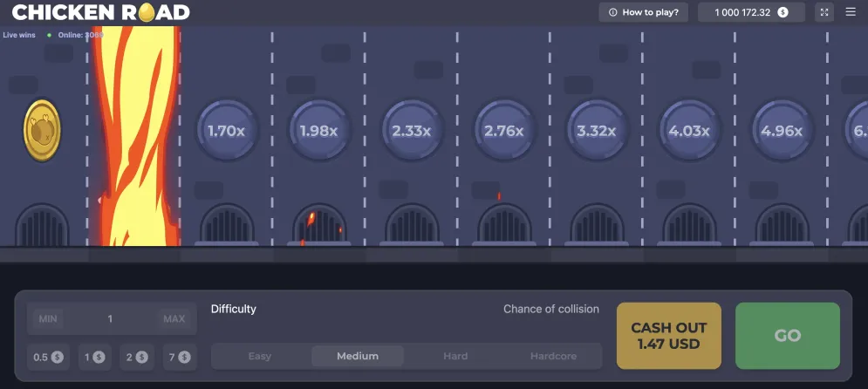Click the Chance of collision text
The height and width of the screenshot is (389, 868).
click(x=550, y=309)
